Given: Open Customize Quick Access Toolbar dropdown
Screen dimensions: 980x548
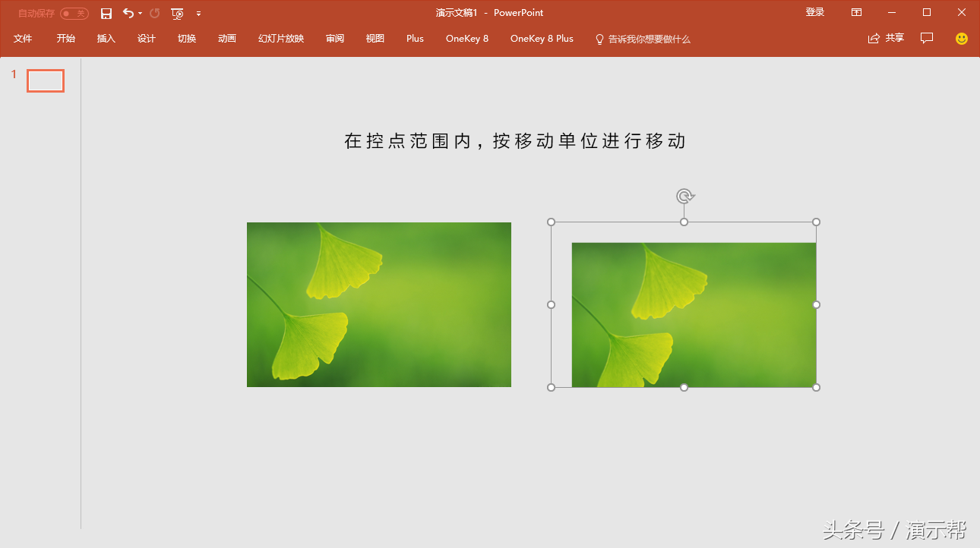Looking at the screenshot, I should pos(199,14).
